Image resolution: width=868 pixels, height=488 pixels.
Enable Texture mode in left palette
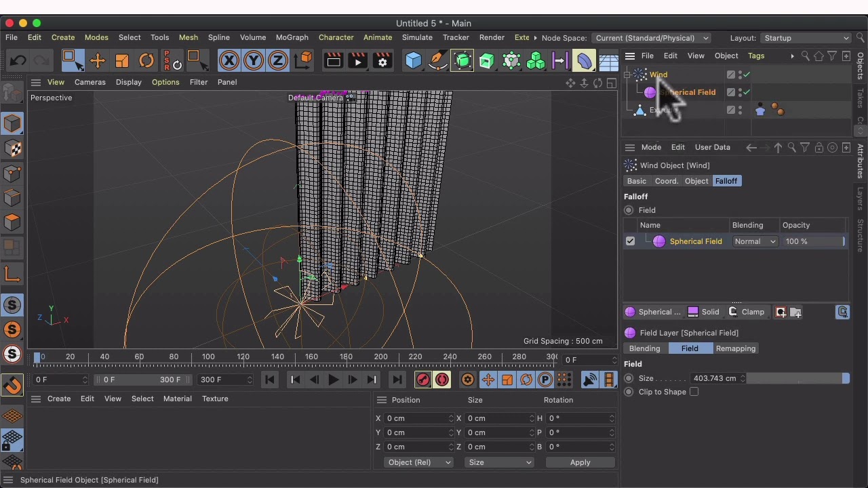coord(12,148)
